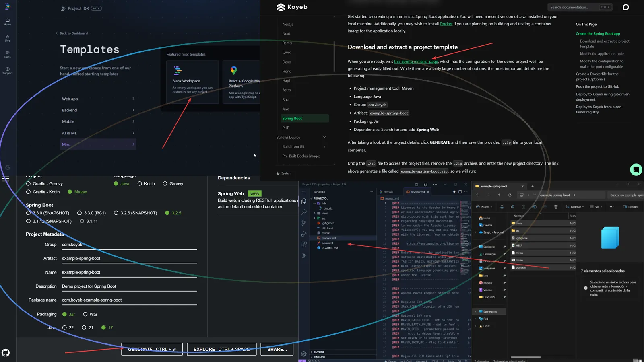Select Spring Boot in Koyeb docs sidebar

pos(305,119)
